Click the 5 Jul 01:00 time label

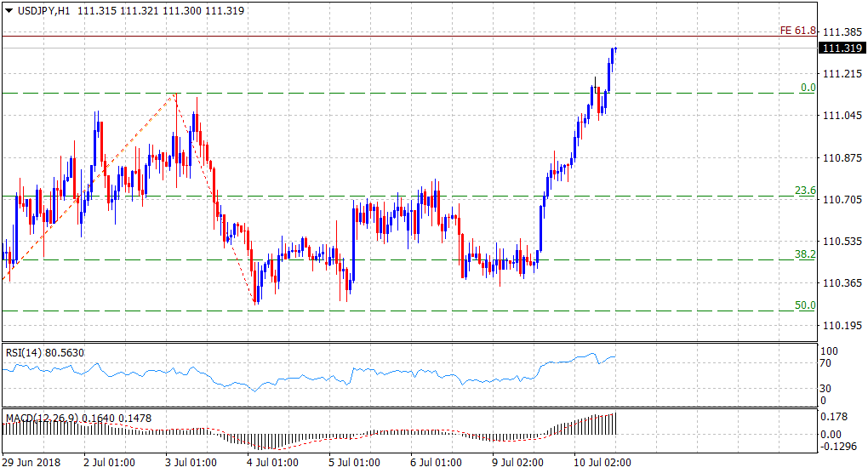coord(356,462)
